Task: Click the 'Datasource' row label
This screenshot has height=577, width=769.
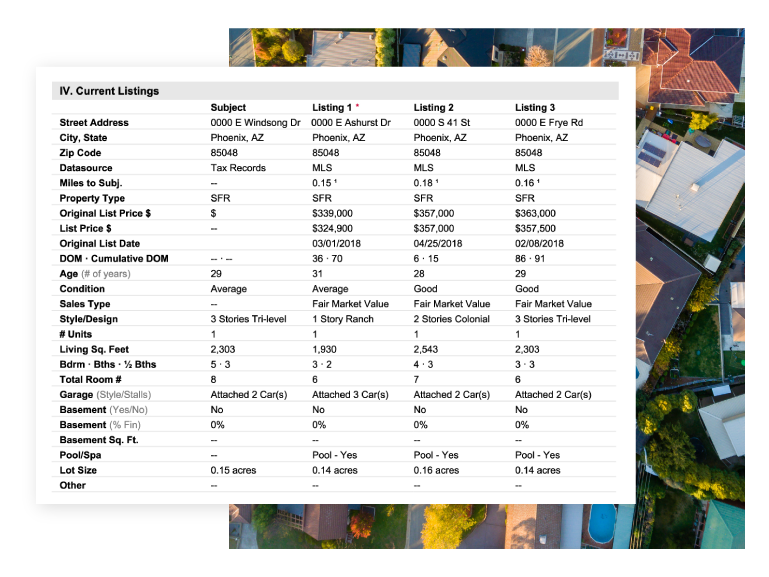Action: coord(86,168)
